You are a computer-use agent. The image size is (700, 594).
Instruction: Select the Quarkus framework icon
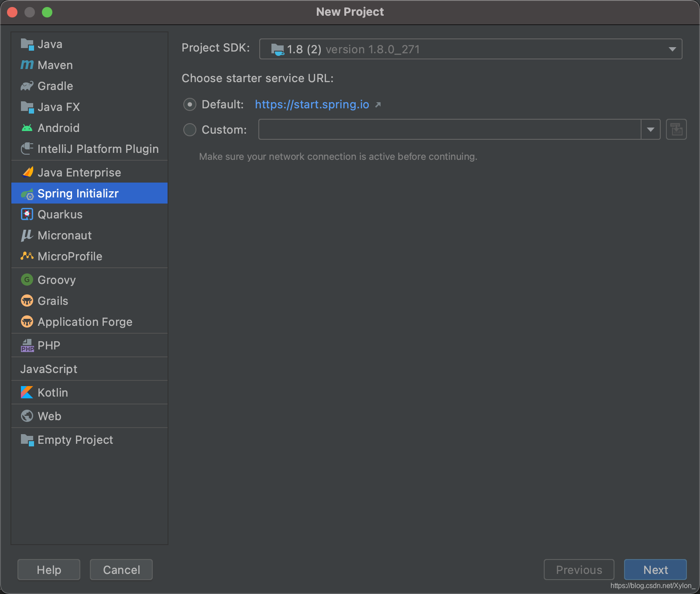(27, 214)
